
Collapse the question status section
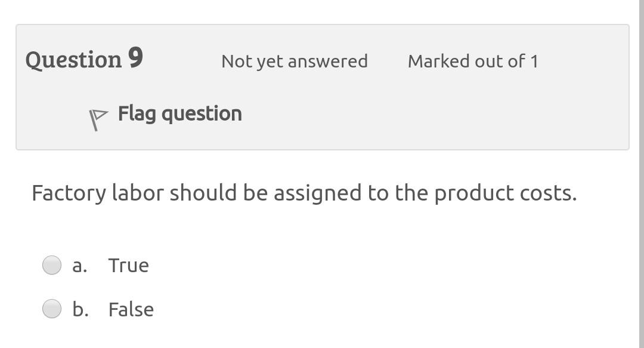322,86
